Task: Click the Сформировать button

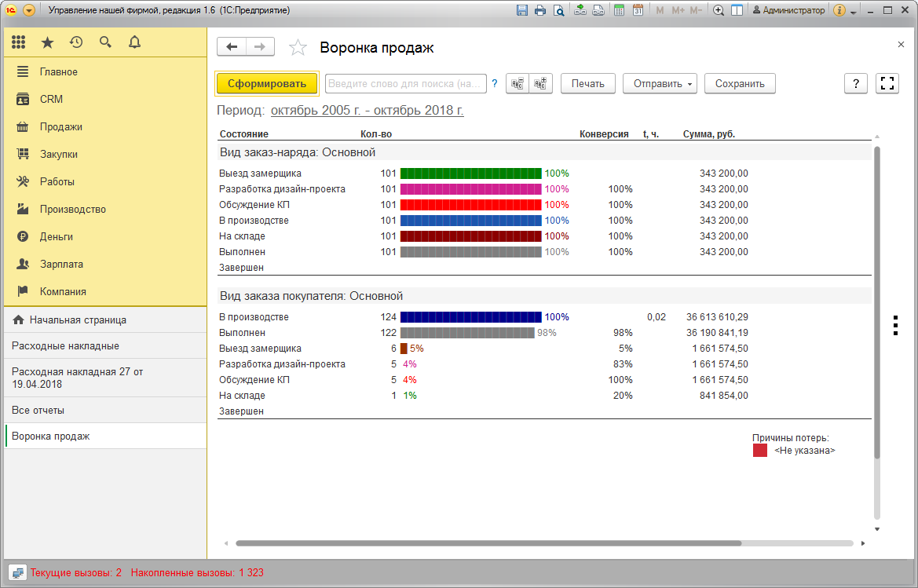Action: tap(267, 84)
